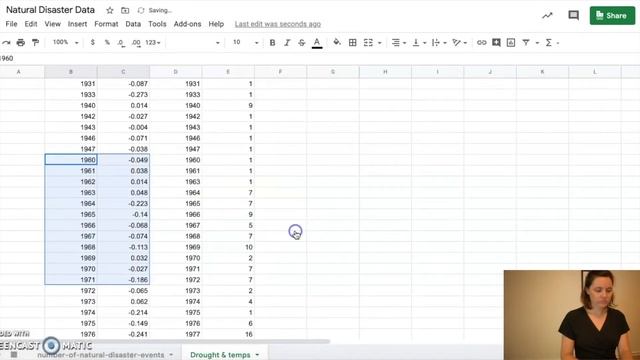Click the Natural Disaster Data title
Viewport: 640px width, 360px height.
click(x=50, y=10)
